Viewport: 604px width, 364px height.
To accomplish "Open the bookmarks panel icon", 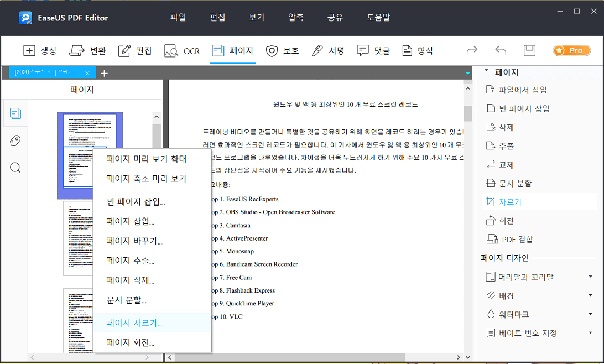I will pyautogui.click(x=15, y=140).
